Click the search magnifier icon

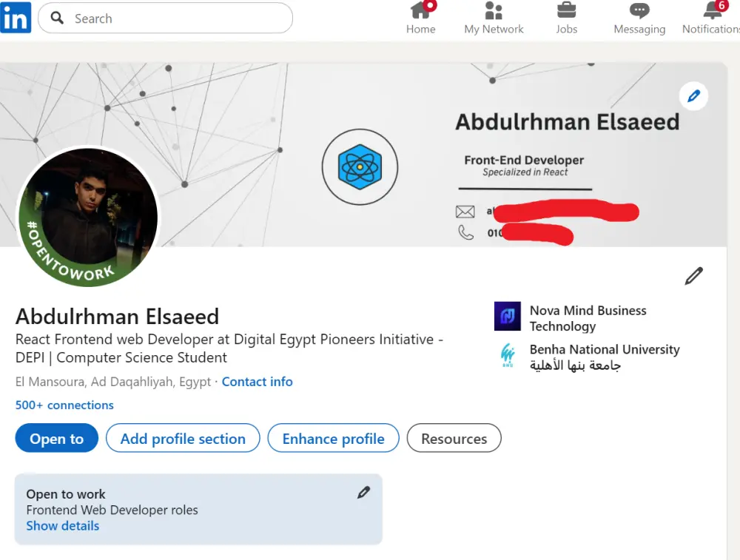tap(56, 18)
